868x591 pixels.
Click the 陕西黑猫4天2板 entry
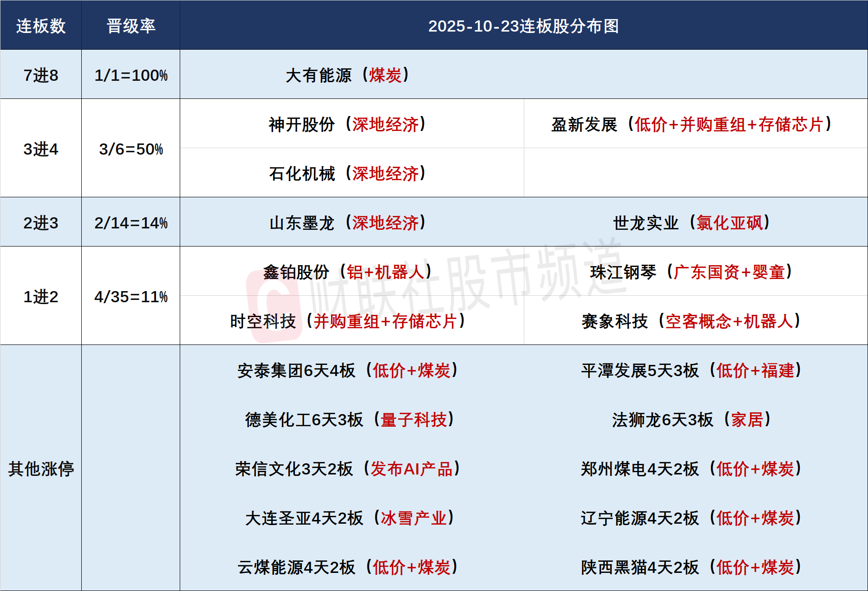click(x=691, y=567)
